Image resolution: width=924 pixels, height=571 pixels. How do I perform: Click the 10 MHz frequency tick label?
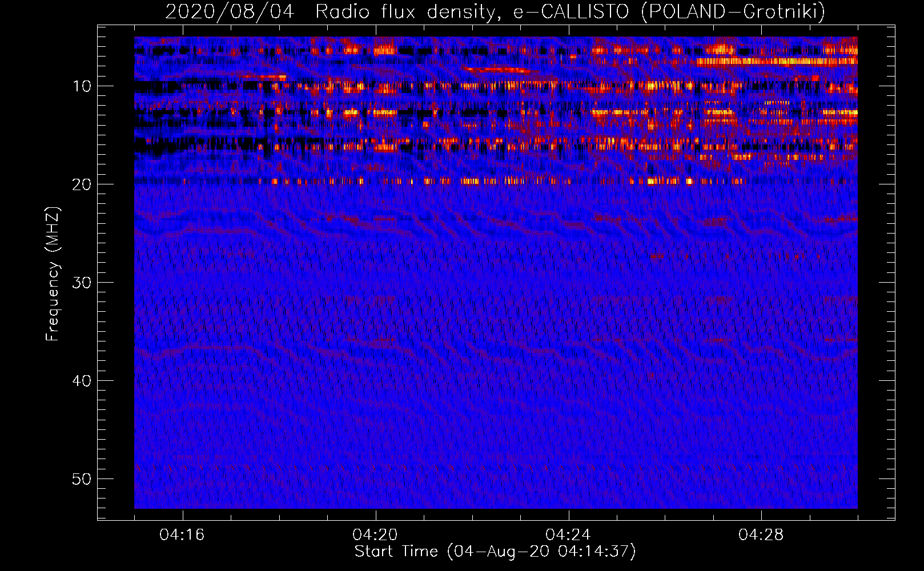tap(82, 86)
